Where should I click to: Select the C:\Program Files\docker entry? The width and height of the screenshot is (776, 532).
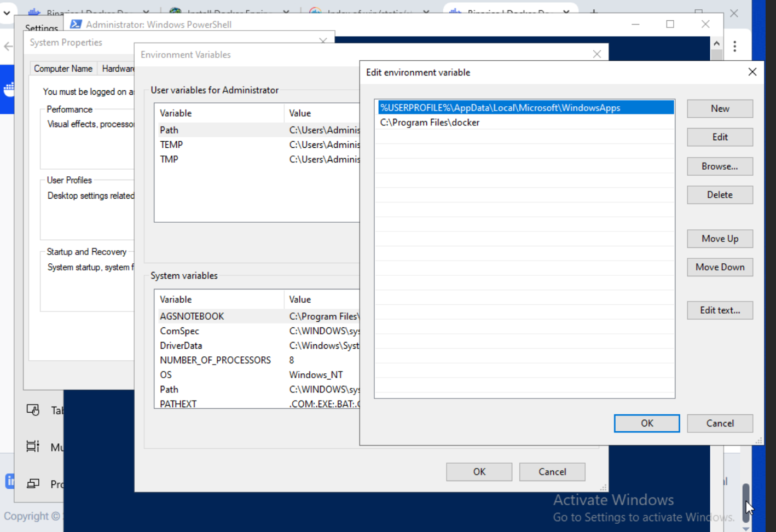(x=525, y=123)
